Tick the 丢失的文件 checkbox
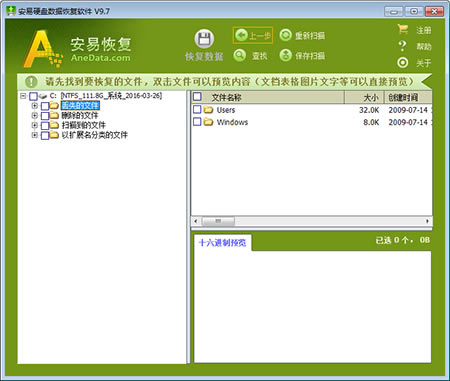 click(45, 106)
